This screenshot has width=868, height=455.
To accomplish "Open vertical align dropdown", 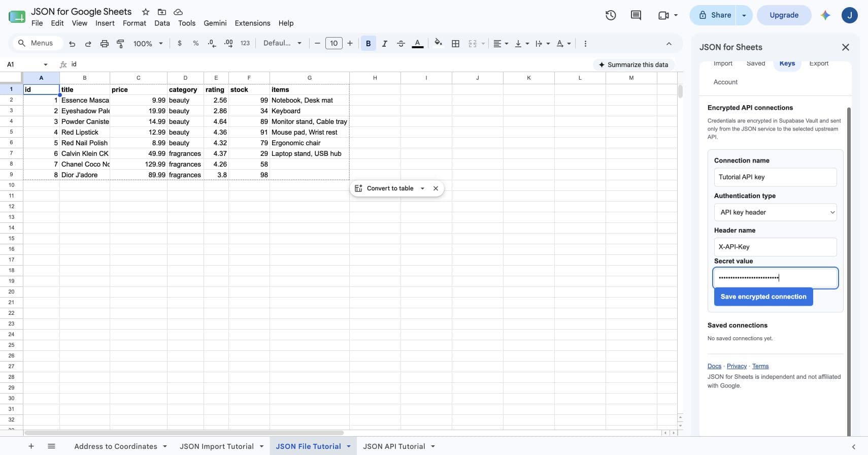I will (x=521, y=44).
